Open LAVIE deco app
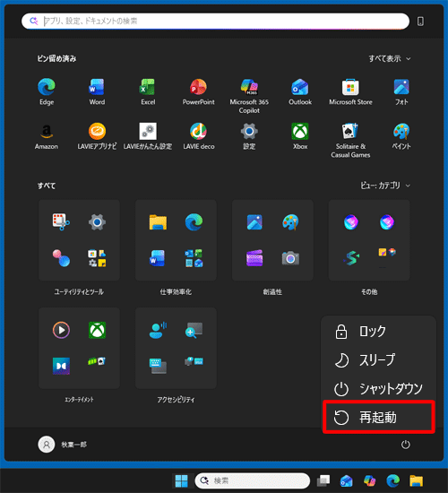 click(x=198, y=136)
